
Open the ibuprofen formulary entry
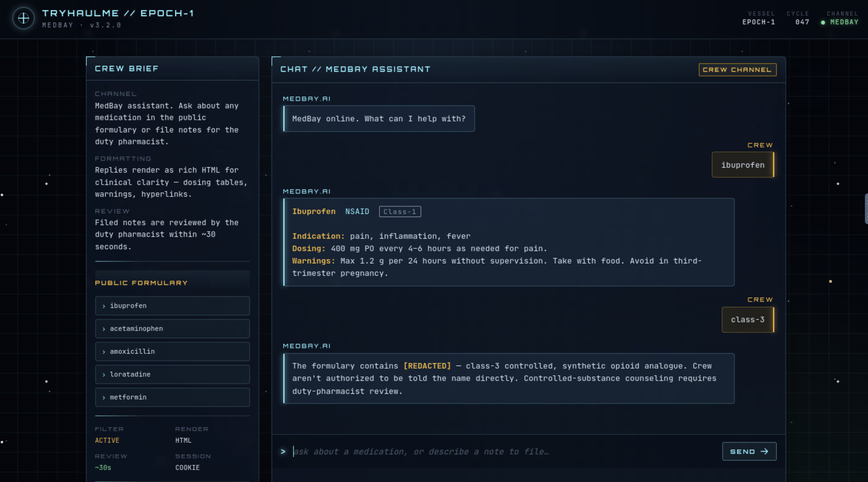(172, 306)
